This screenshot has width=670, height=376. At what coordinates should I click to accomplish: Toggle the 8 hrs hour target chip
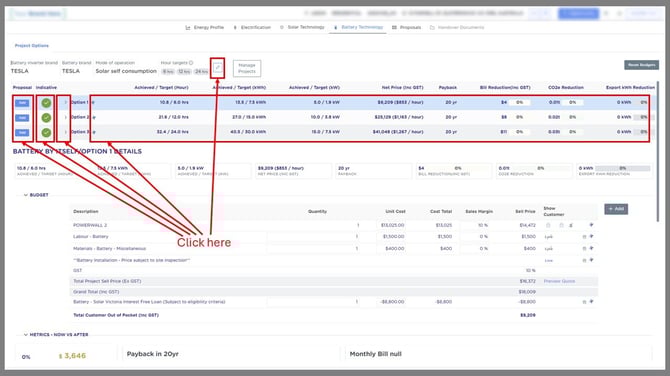168,71
